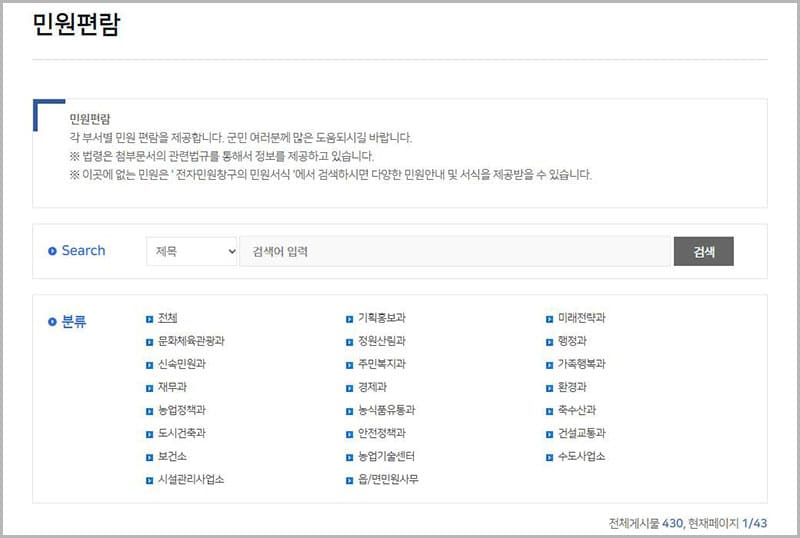Select the 전체 category link
Screen dimensions: 800x538
click(x=167, y=318)
